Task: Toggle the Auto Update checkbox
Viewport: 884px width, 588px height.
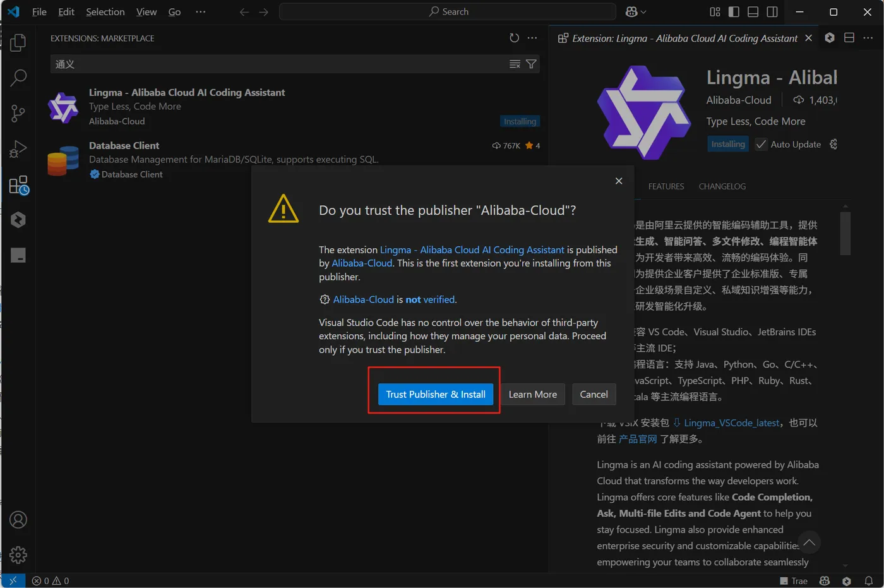Action: coord(761,144)
